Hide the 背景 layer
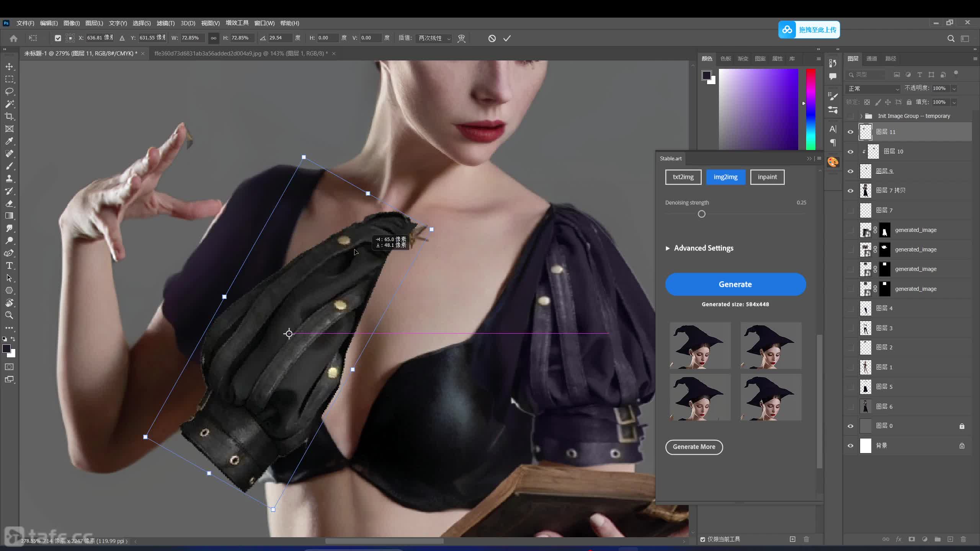This screenshot has width=980, height=551. pos(851,445)
